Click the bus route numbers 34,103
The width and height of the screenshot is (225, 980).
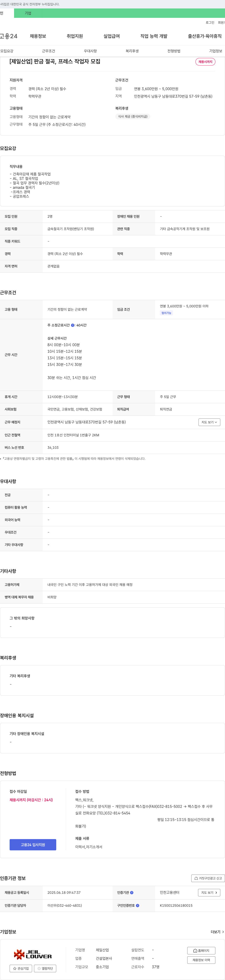pyautogui.click(x=53, y=448)
